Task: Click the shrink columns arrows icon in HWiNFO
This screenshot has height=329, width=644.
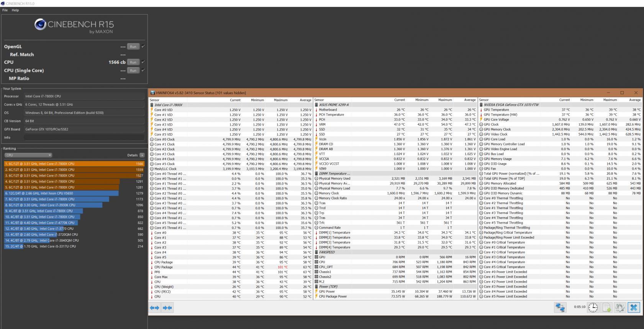Action: (167, 308)
